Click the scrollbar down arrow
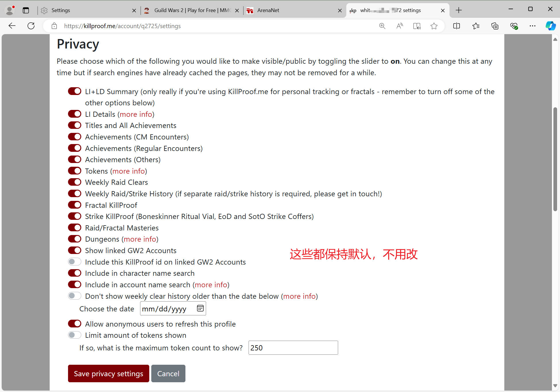Viewport: 560px width, 392px height. tap(555, 386)
